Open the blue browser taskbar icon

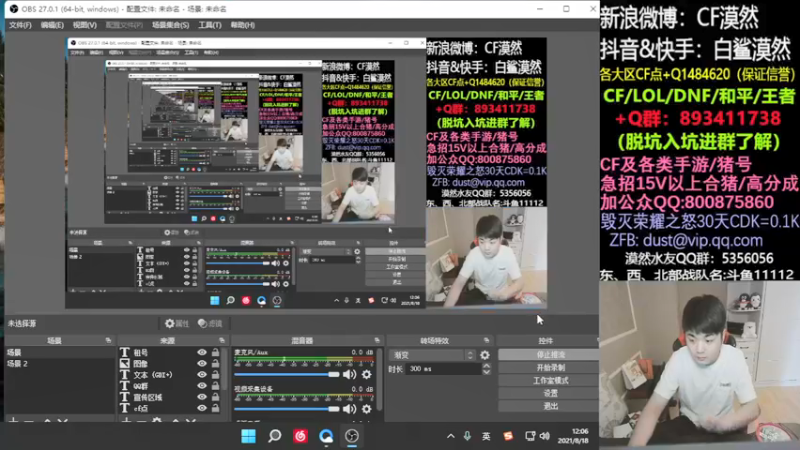326,436
